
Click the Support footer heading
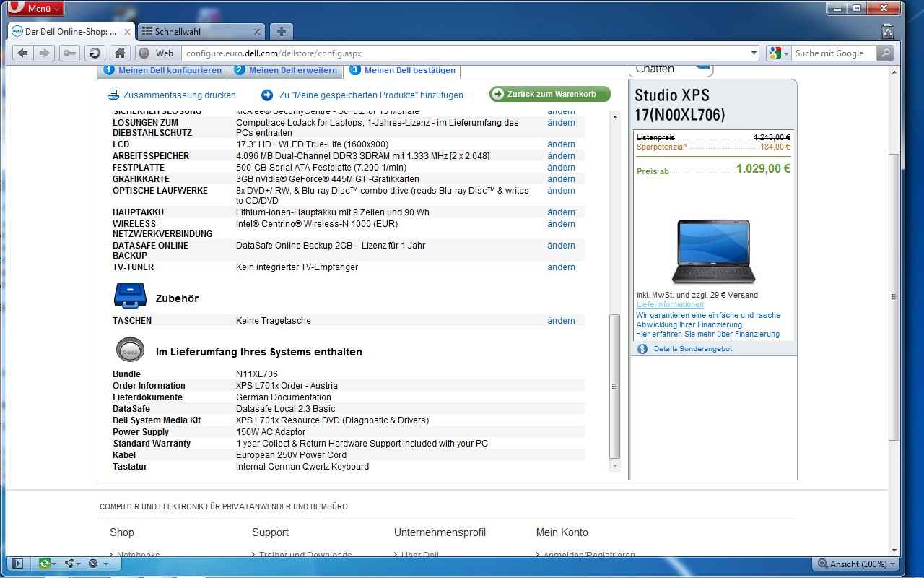(x=270, y=532)
